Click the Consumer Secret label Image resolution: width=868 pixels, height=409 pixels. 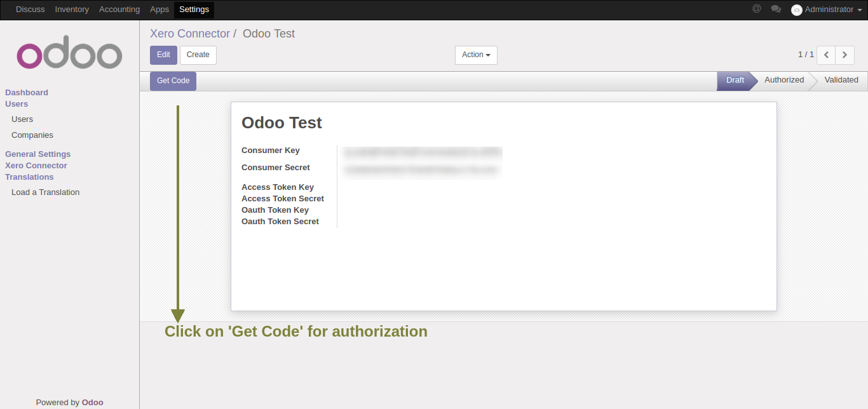[276, 168]
